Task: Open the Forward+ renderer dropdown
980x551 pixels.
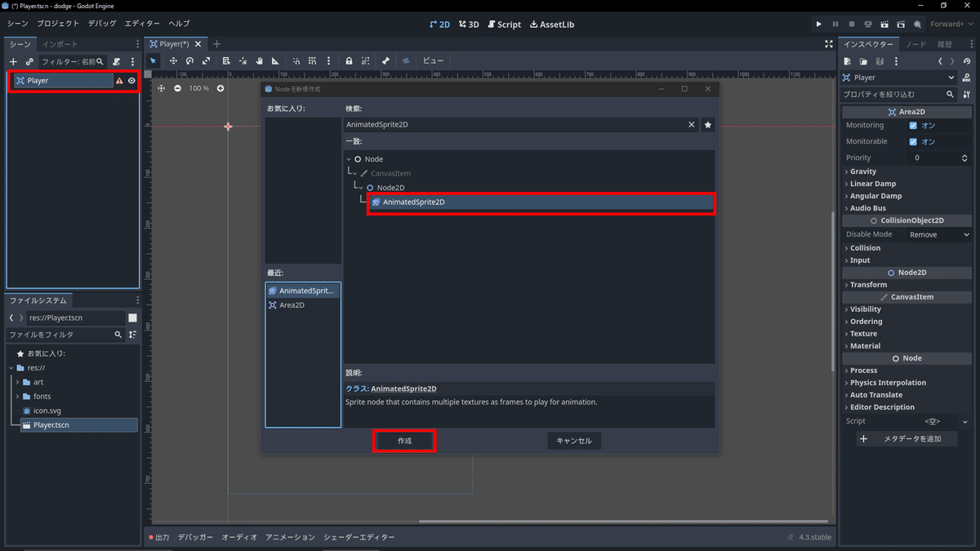Action: (x=952, y=24)
